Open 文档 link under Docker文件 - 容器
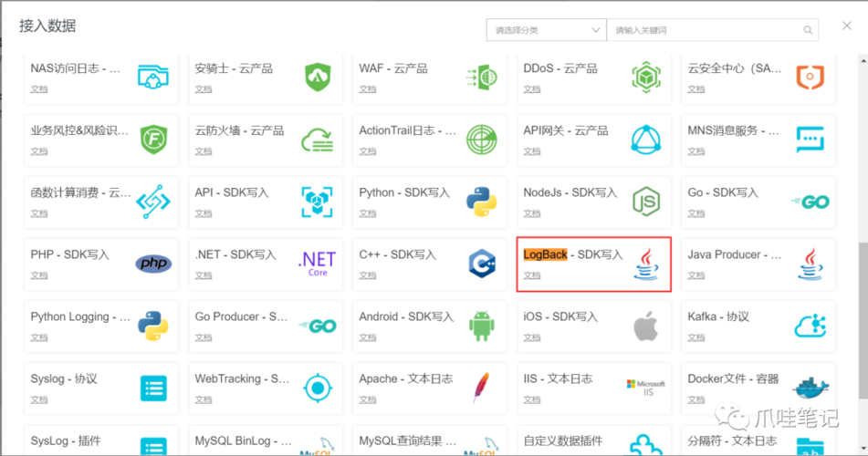Image resolution: width=868 pixels, height=456 pixels. 696,399
